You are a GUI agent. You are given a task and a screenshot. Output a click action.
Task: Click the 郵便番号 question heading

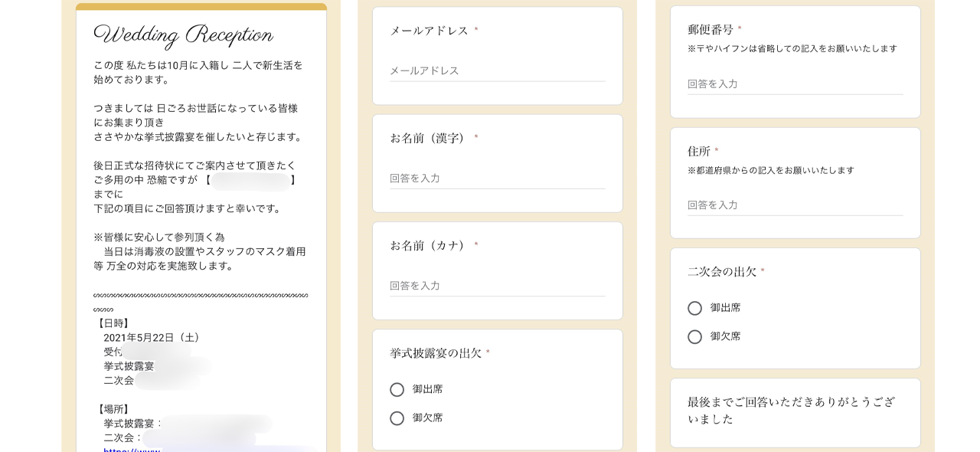[710, 30]
